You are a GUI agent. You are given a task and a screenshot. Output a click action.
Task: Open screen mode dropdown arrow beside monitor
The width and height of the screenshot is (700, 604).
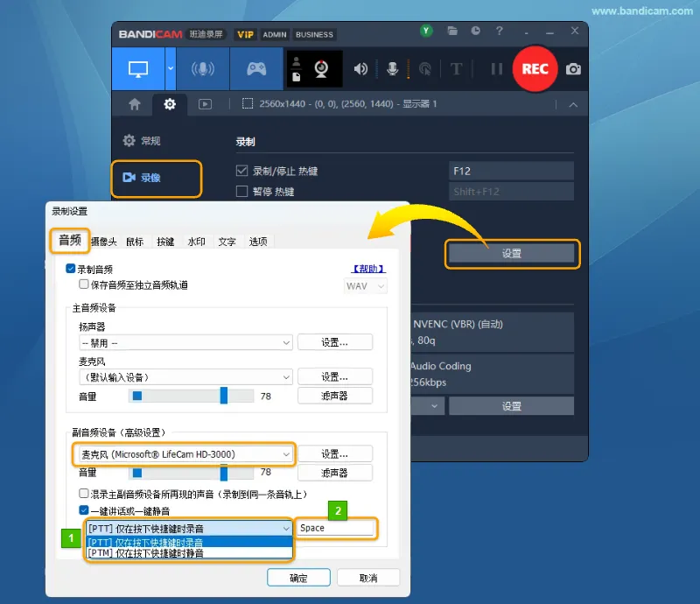pos(171,69)
